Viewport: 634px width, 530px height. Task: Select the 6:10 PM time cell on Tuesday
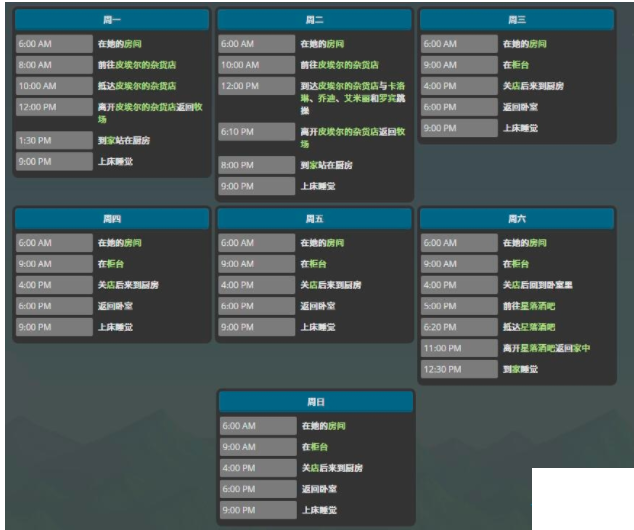point(257,131)
